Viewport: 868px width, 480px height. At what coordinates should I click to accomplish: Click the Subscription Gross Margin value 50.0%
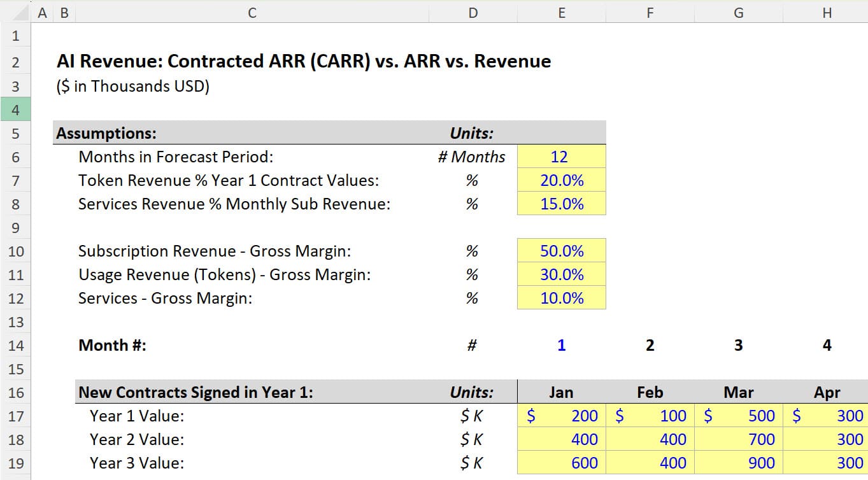[x=561, y=251]
